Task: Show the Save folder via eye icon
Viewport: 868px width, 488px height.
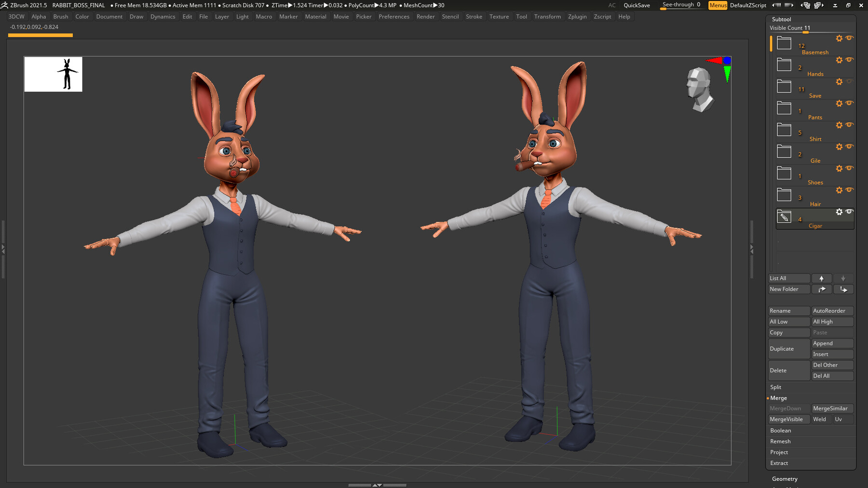Action: point(849,81)
